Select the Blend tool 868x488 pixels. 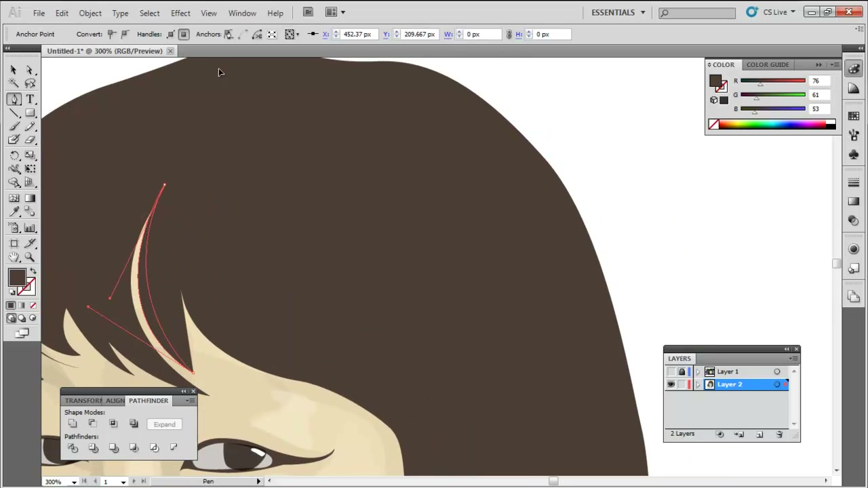tap(30, 212)
